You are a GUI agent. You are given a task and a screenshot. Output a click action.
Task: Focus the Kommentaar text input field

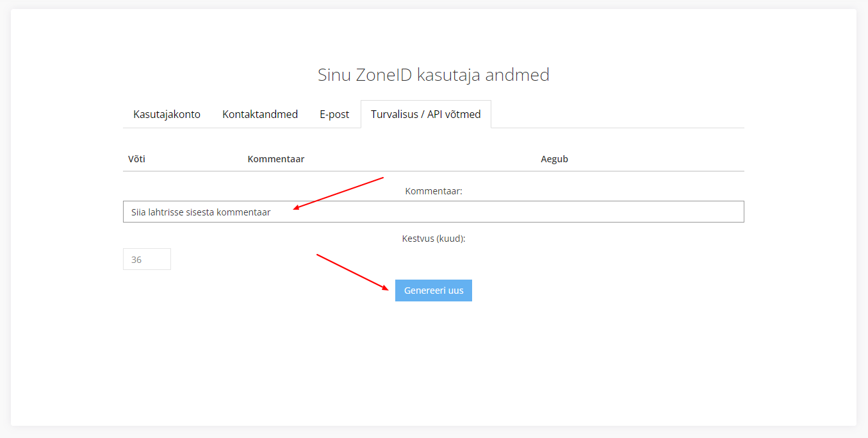click(433, 212)
